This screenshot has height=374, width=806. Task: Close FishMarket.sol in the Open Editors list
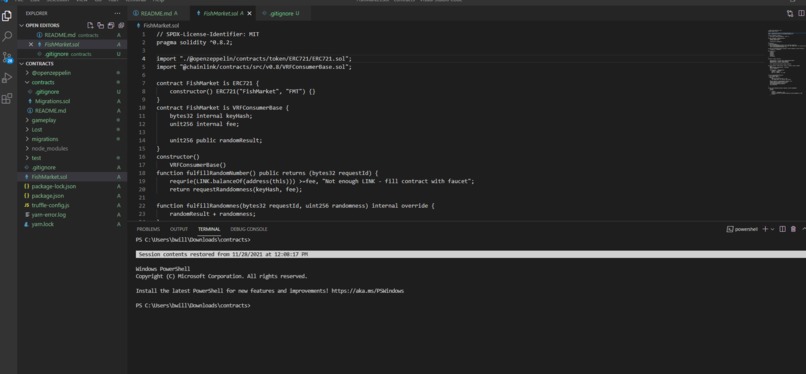(x=31, y=45)
